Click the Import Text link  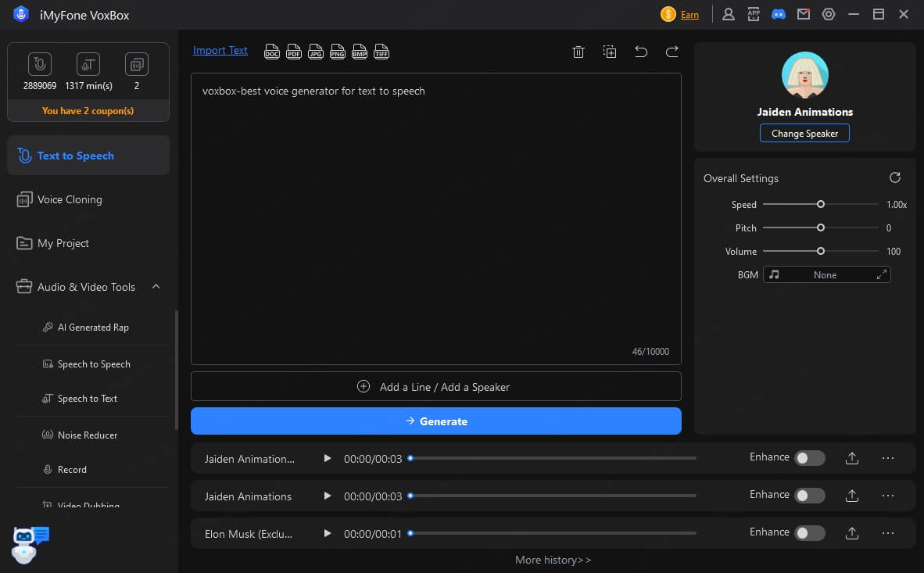pyautogui.click(x=220, y=51)
